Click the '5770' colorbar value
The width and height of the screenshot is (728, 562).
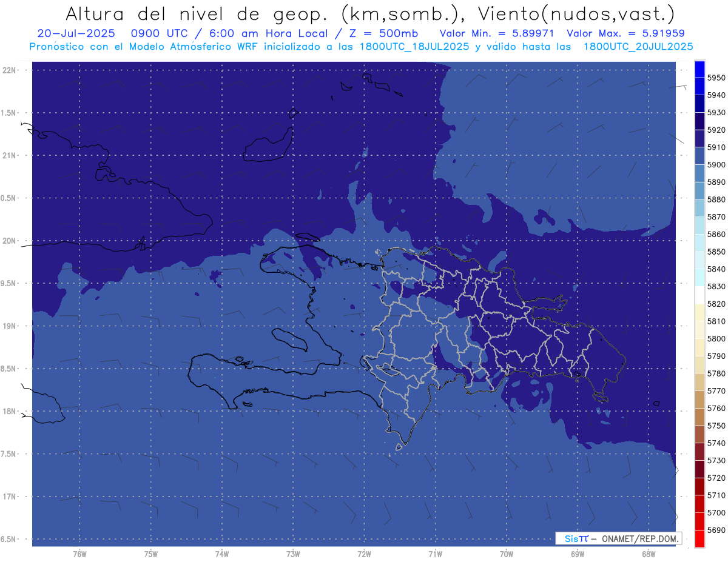pyautogui.click(x=716, y=391)
